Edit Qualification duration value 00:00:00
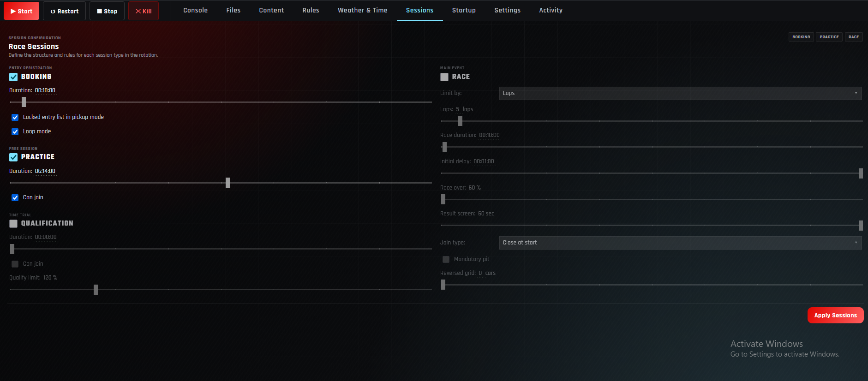This screenshot has height=381, width=868. [46, 237]
